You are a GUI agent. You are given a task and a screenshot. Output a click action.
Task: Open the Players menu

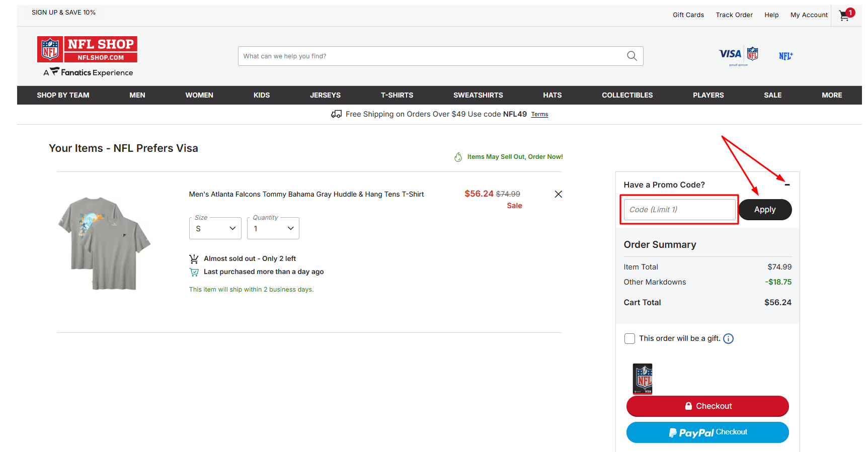click(708, 95)
